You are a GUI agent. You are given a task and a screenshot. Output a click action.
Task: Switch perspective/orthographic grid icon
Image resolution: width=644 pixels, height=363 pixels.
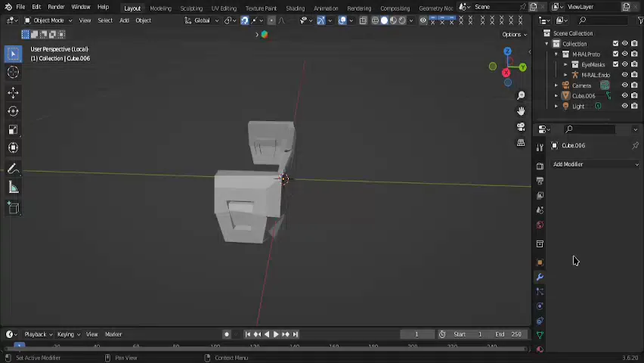point(521,143)
